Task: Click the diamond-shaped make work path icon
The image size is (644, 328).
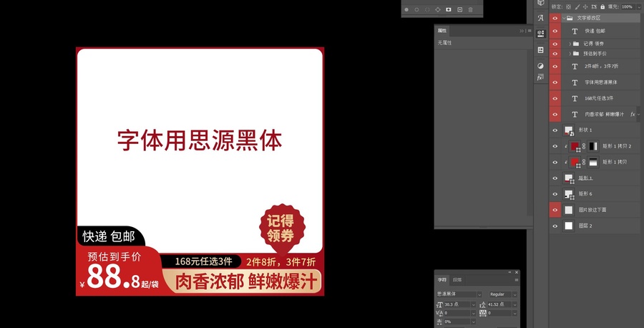Action: click(438, 9)
